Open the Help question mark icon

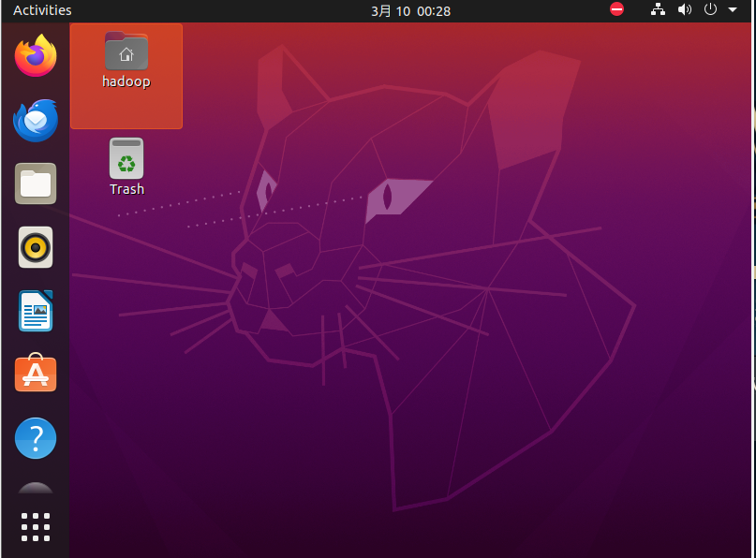(36, 438)
